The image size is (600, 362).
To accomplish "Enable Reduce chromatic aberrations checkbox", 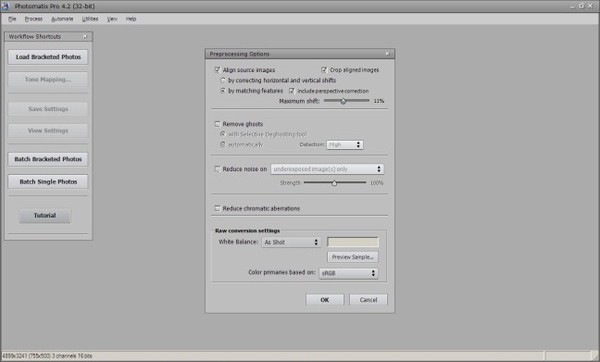I will coord(217,208).
